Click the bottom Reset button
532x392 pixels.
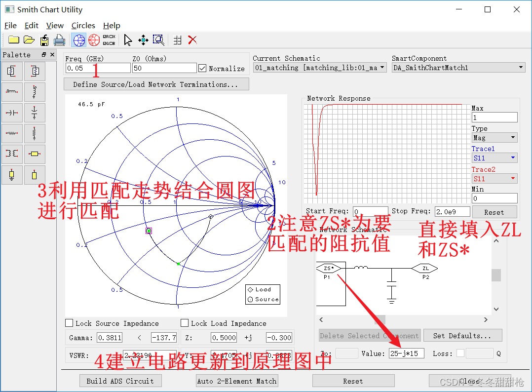353,381
